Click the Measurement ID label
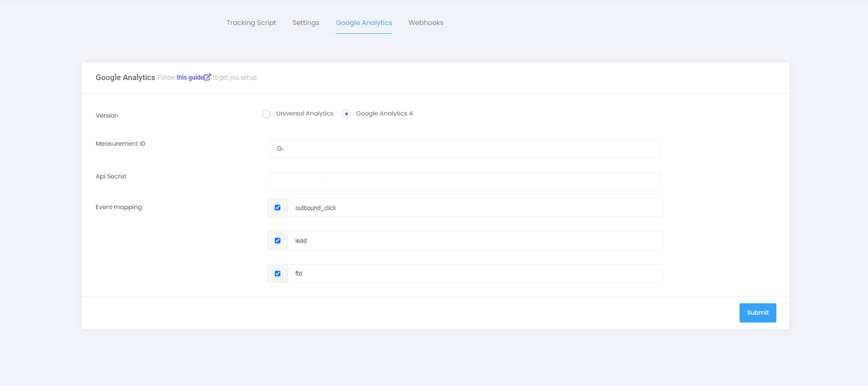 [120, 144]
